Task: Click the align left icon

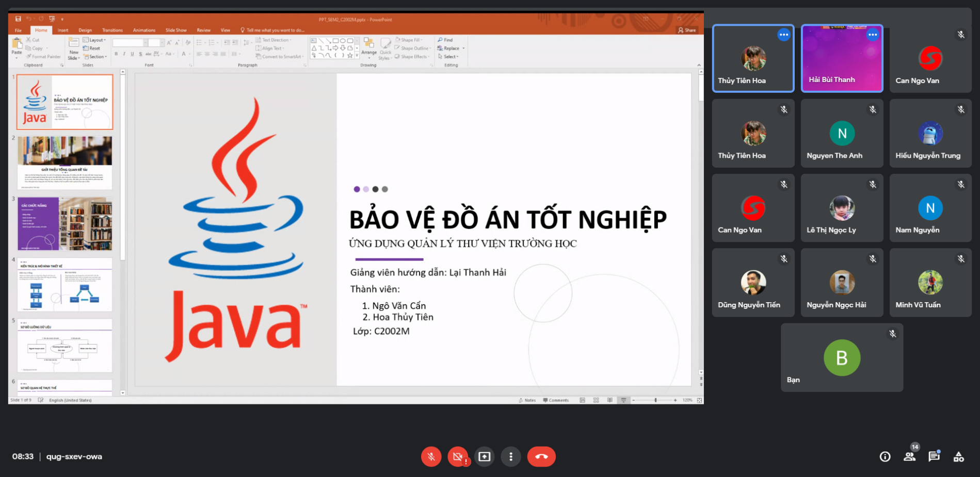Action: point(199,54)
